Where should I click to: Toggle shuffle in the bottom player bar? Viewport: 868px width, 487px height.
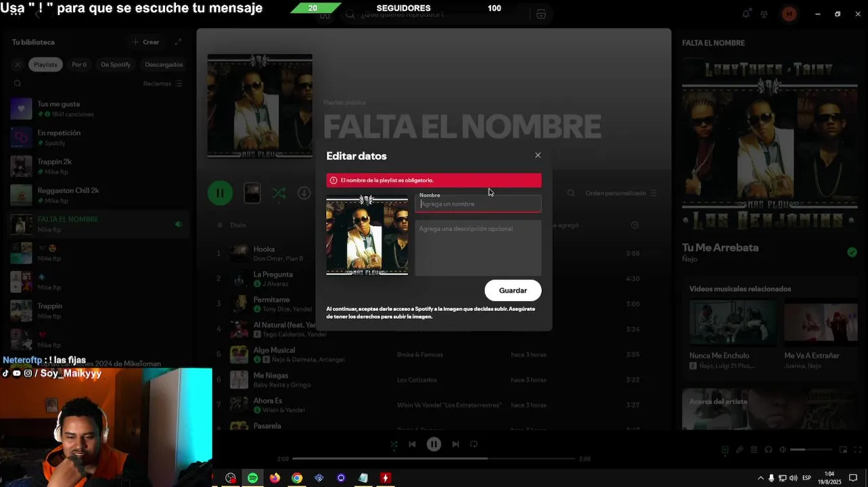click(394, 444)
